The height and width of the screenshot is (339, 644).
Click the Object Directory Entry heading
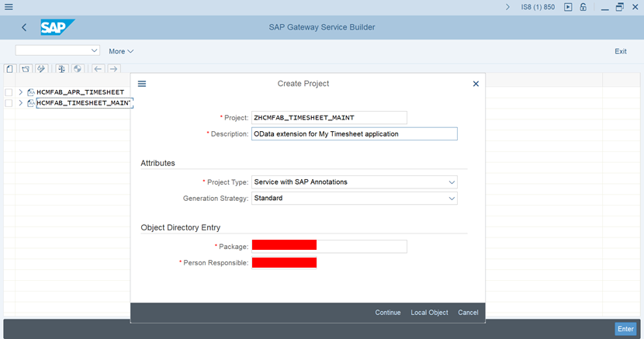[181, 228]
